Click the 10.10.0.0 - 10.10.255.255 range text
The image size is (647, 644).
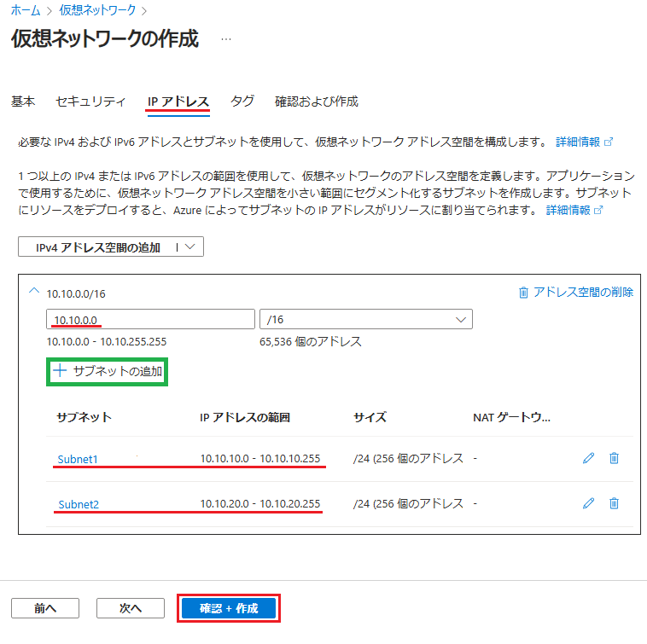107,342
